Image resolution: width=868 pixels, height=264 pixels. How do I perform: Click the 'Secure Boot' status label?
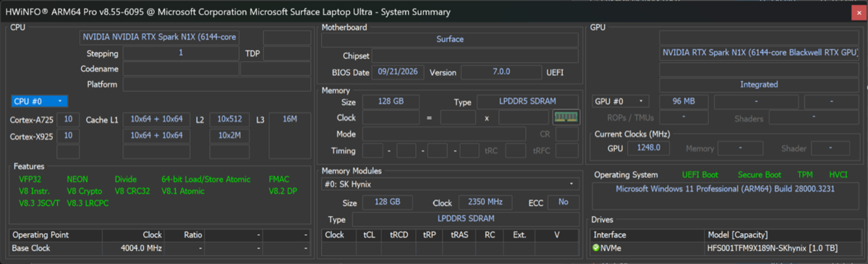759,175
